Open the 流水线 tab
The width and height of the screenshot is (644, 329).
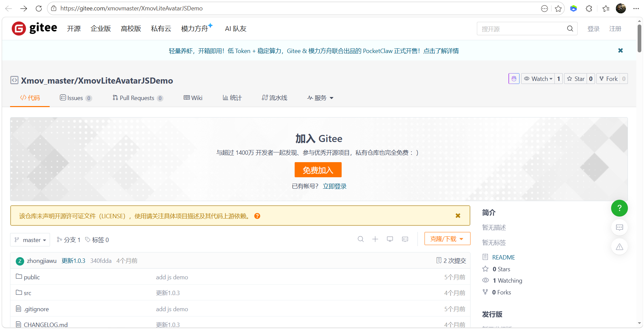[x=275, y=98]
